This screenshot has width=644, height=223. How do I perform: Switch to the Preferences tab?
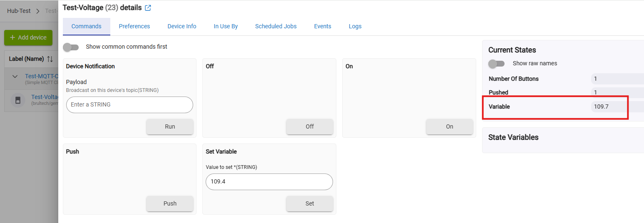pos(134,26)
